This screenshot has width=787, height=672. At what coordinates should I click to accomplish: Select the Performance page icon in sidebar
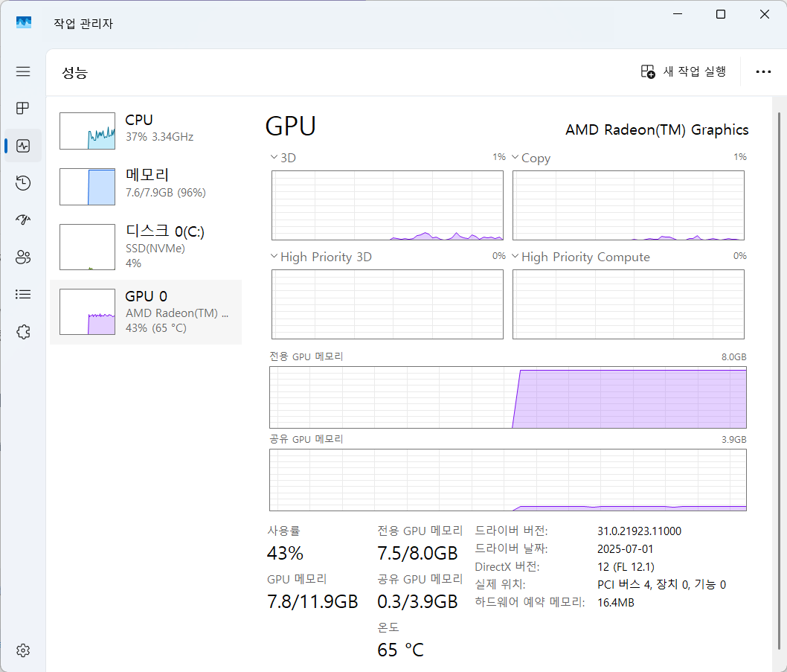pyautogui.click(x=23, y=146)
